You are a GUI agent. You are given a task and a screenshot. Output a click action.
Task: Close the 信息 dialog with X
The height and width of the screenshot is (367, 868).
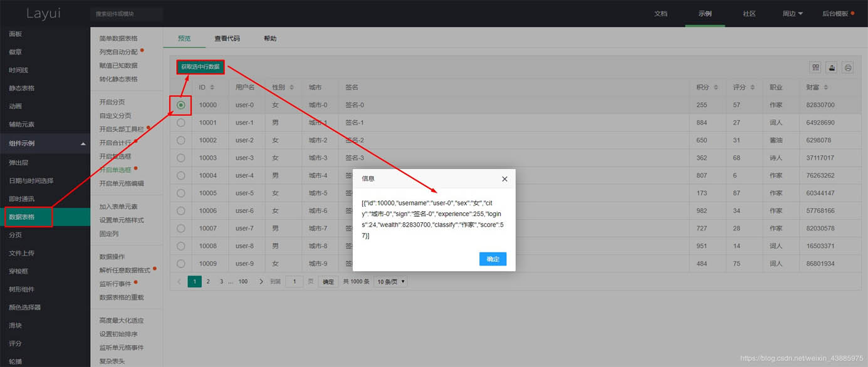point(505,178)
